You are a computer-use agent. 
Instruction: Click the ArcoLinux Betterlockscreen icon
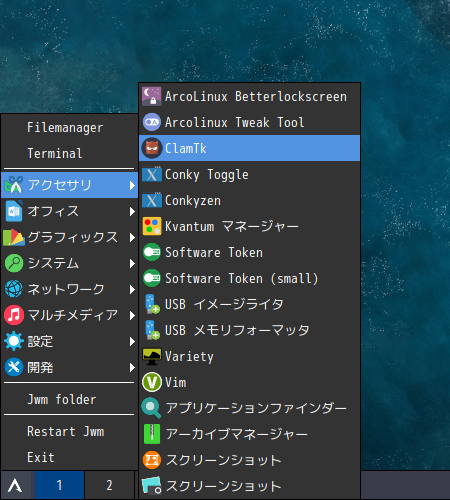click(x=152, y=96)
